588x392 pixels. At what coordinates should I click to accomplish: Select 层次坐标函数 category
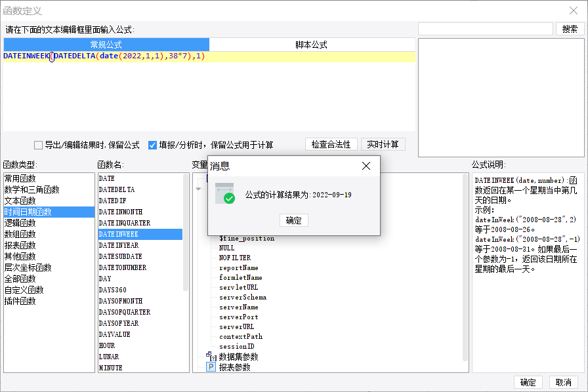(49, 267)
